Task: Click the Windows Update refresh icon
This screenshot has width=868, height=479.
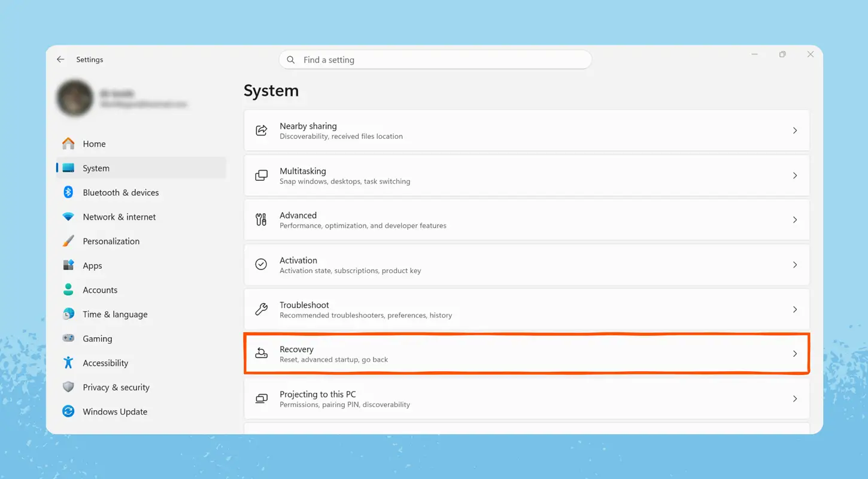Action: tap(68, 411)
